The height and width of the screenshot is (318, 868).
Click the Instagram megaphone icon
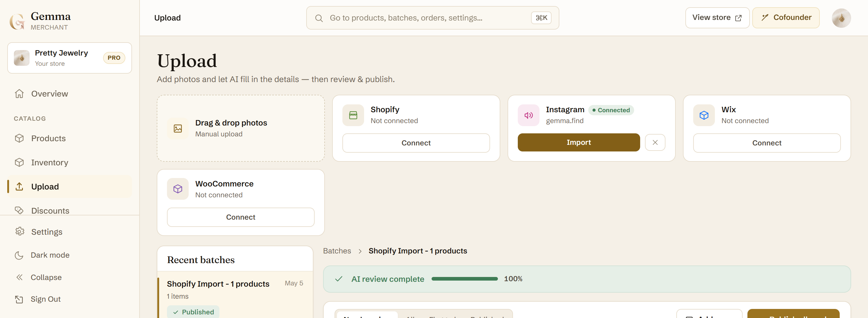[x=528, y=115]
